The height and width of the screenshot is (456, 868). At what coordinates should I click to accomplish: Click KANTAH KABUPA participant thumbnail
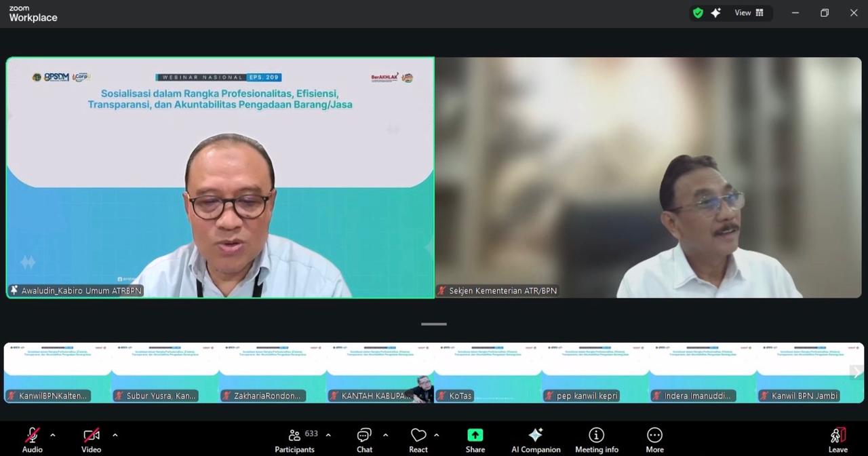(x=380, y=373)
